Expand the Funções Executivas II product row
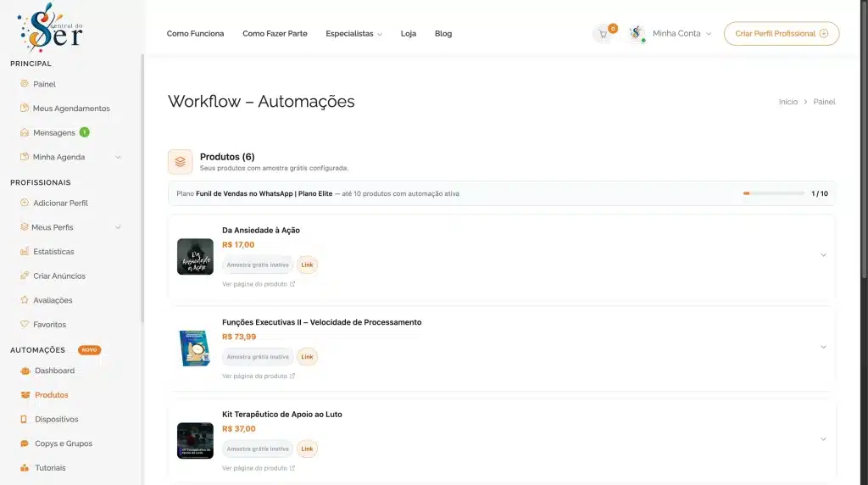 pyautogui.click(x=823, y=347)
